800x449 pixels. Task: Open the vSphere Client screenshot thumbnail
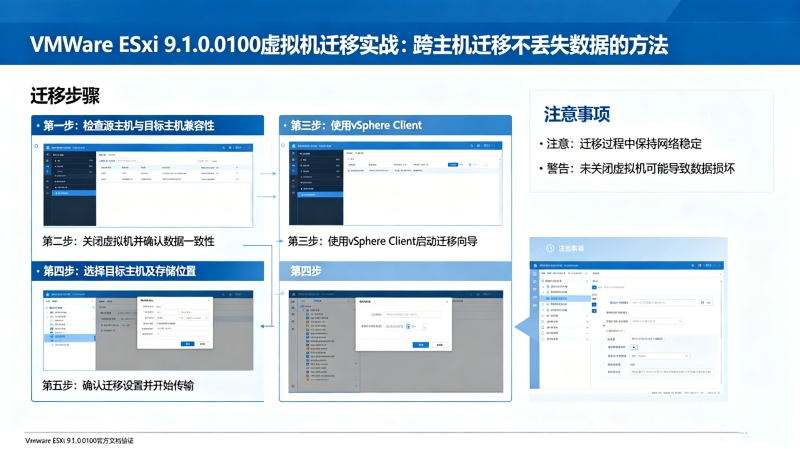pos(395,183)
